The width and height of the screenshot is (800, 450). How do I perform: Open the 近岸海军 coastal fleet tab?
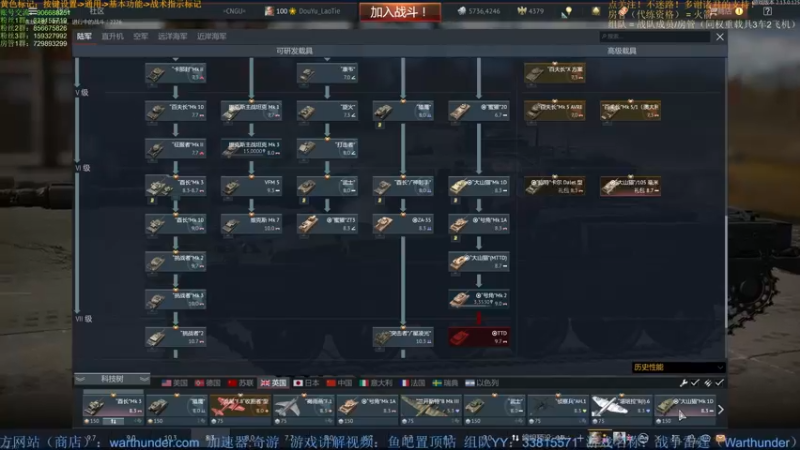click(212, 36)
